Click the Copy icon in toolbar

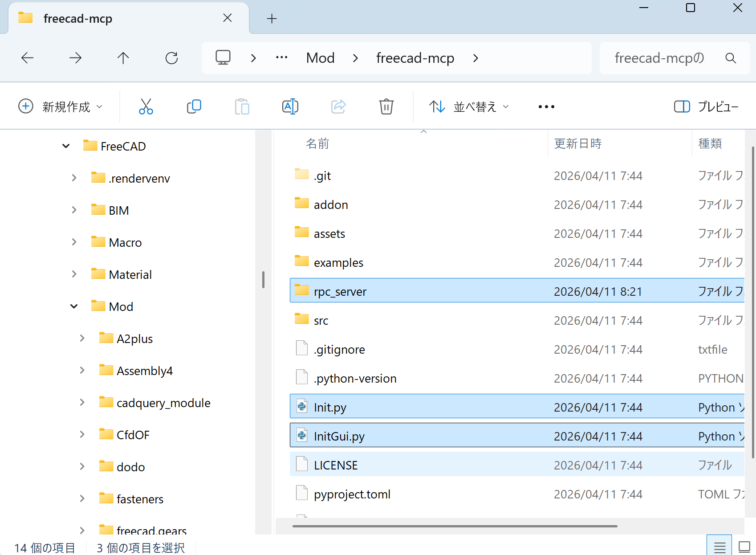click(x=194, y=107)
